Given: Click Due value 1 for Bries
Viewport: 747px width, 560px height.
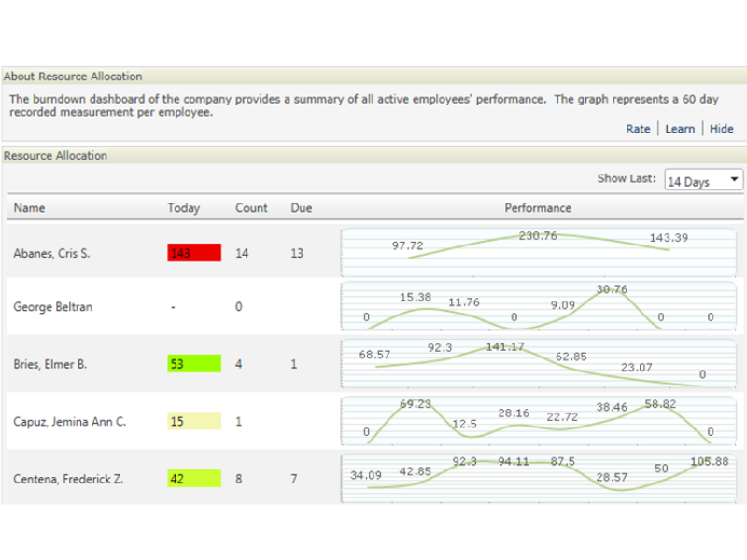Looking at the screenshot, I should pos(294,364).
